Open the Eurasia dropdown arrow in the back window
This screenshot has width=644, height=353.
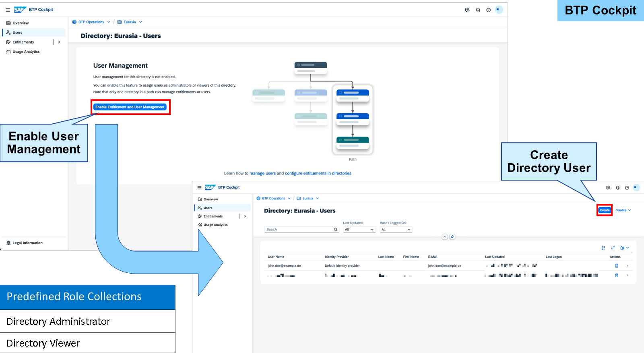click(140, 22)
